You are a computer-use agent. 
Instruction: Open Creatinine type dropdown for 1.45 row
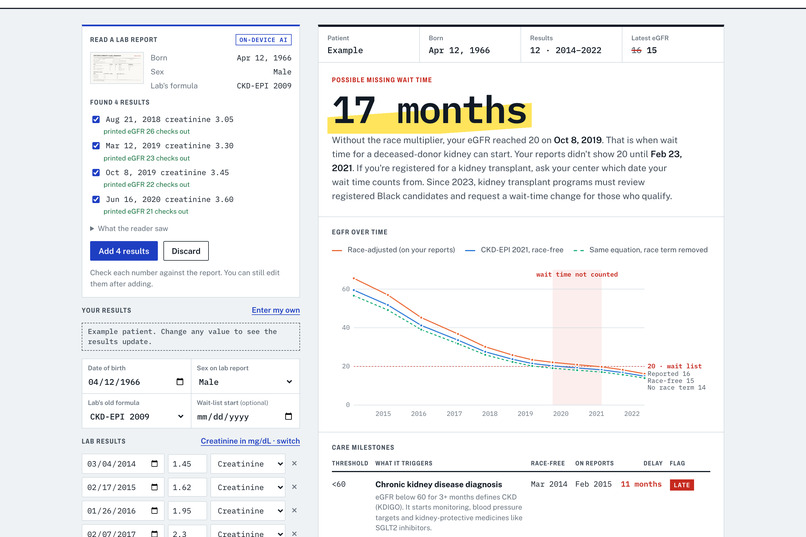tap(248, 464)
